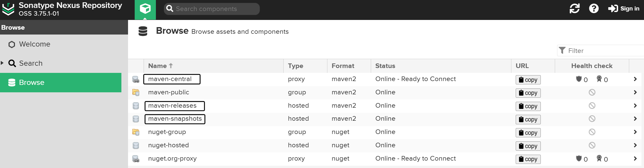The image size is (644, 168).
Task: Copy the maven-central URL
Action: (528, 80)
